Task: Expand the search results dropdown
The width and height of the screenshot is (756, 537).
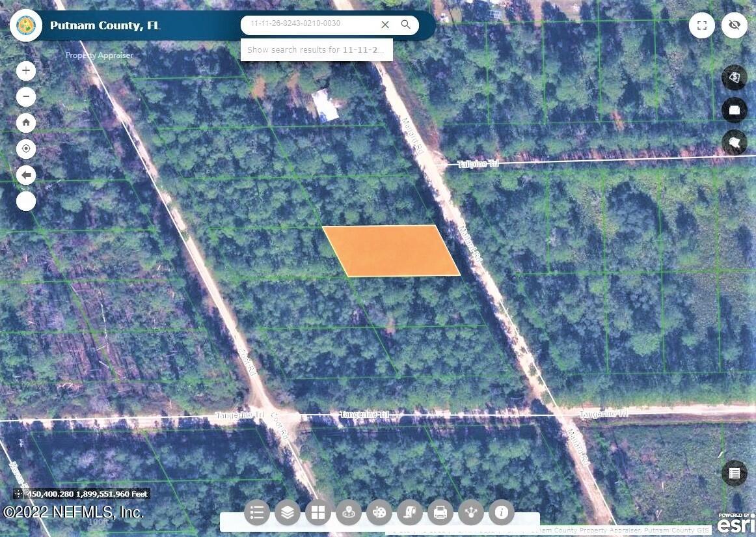Action: pos(317,49)
